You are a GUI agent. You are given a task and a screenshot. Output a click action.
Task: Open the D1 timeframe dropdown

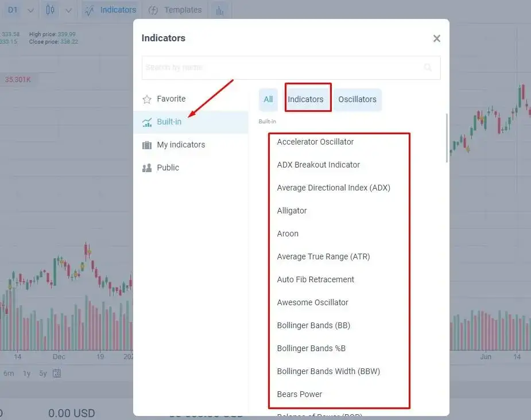pos(11,10)
